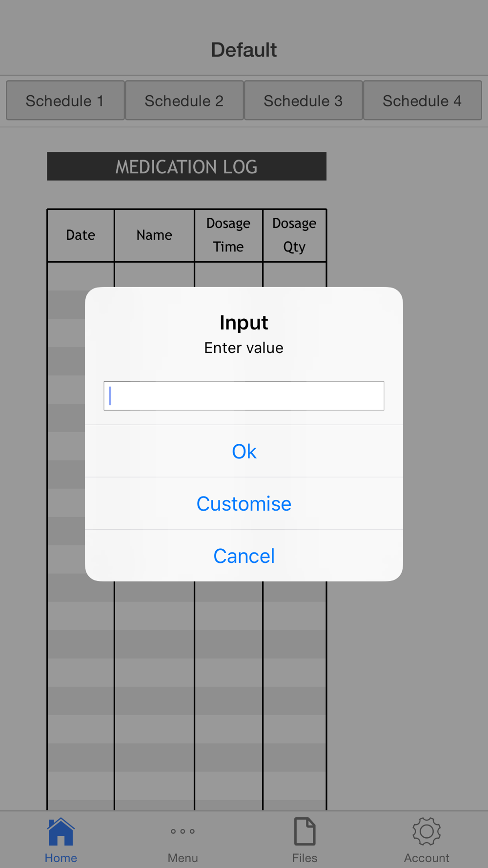
Task: Switch to Schedule 2 tab
Action: point(184,101)
